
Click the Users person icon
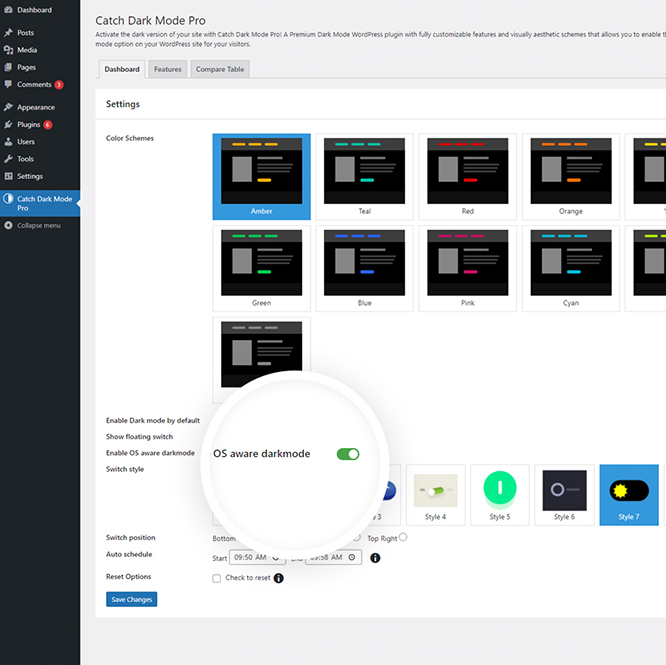pyautogui.click(x=8, y=142)
